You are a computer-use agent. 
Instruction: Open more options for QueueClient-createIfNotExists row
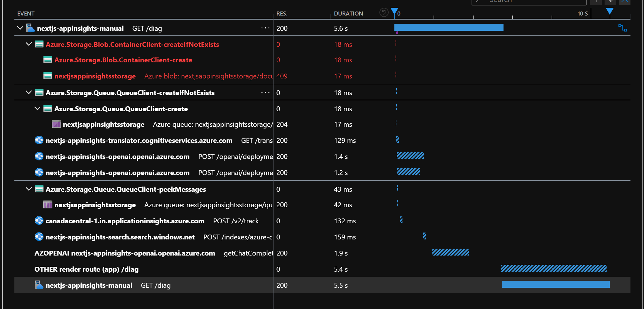point(265,93)
